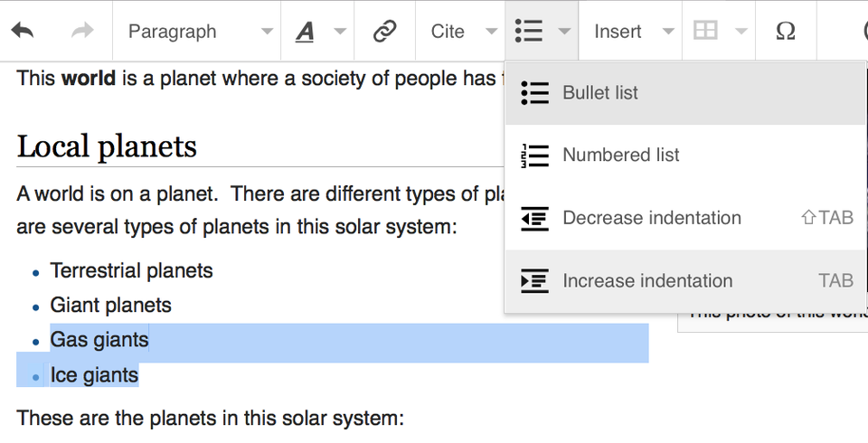Click the bullet list toolbar icon
The width and height of the screenshot is (868, 443).
(x=529, y=31)
